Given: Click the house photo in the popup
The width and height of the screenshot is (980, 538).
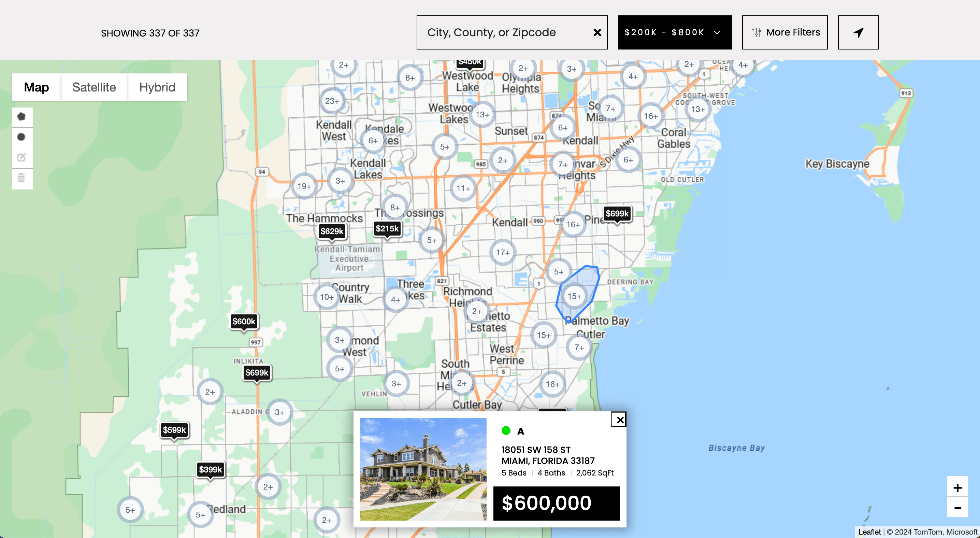Looking at the screenshot, I should [x=423, y=469].
